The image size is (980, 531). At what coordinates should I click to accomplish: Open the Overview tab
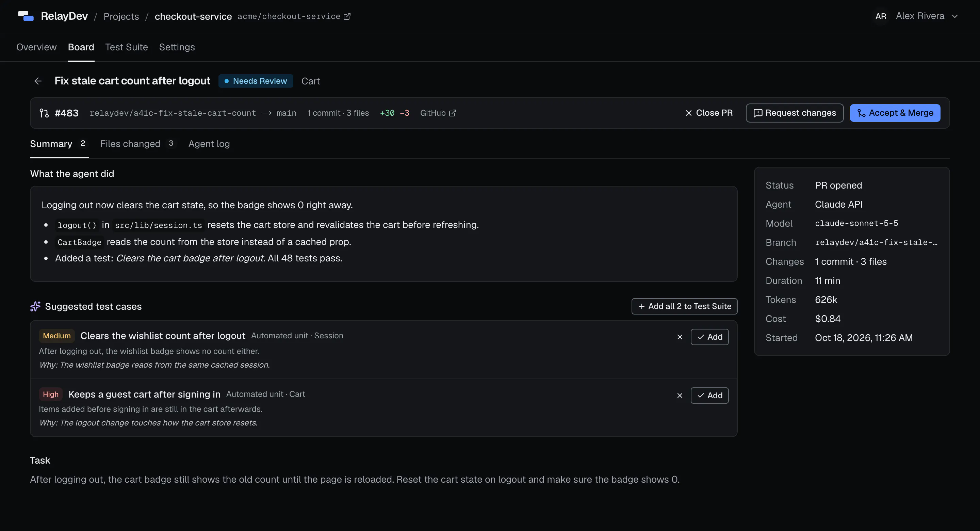(x=36, y=47)
